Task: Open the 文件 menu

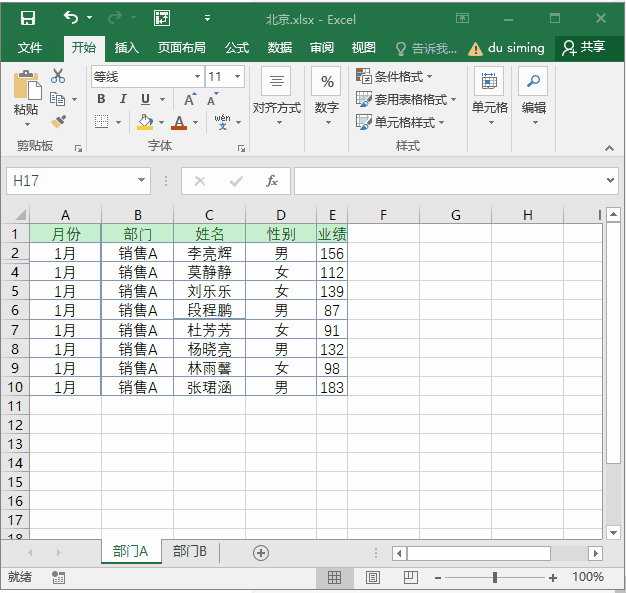Action: tap(30, 48)
